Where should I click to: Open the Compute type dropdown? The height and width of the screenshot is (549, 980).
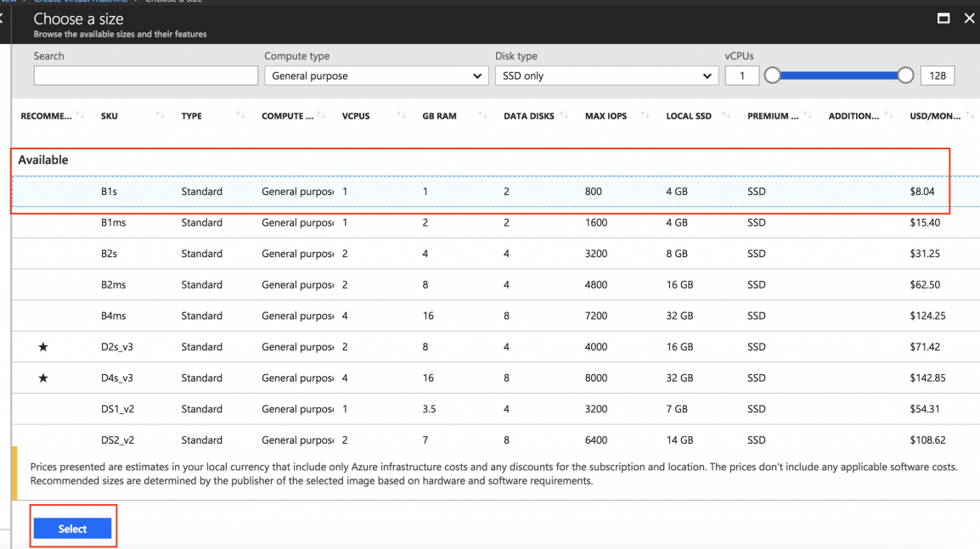coord(375,76)
